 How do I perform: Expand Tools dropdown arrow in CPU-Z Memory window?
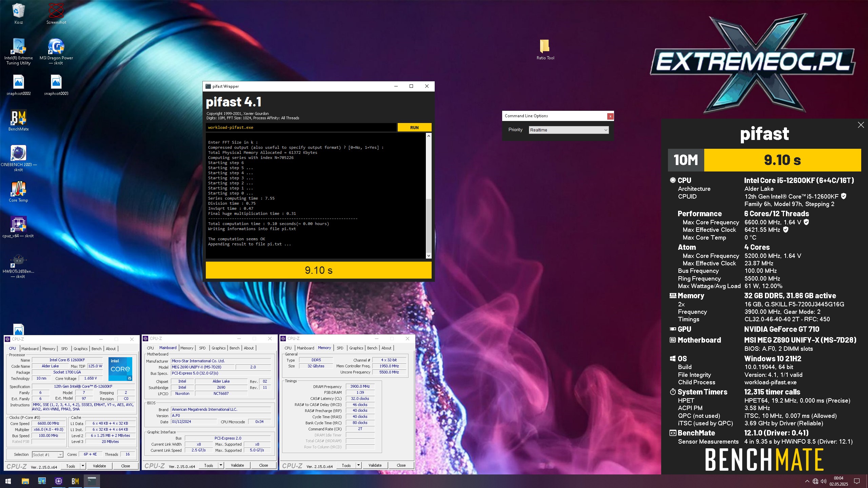point(358,465)
